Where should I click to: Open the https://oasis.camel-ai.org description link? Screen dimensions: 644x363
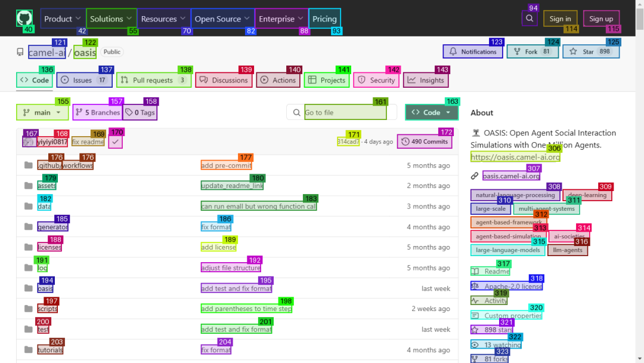pyautogui.click(x=515, y=157)
